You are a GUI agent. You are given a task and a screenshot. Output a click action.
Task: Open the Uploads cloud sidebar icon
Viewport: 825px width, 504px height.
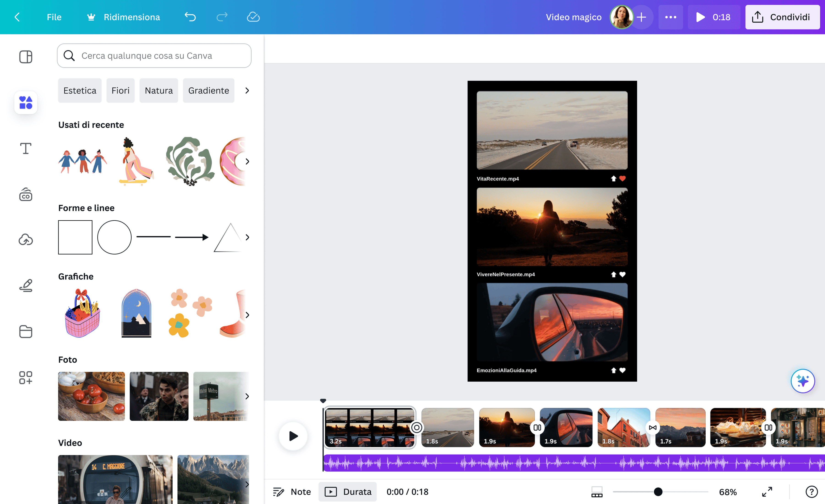tap(26, 240)
